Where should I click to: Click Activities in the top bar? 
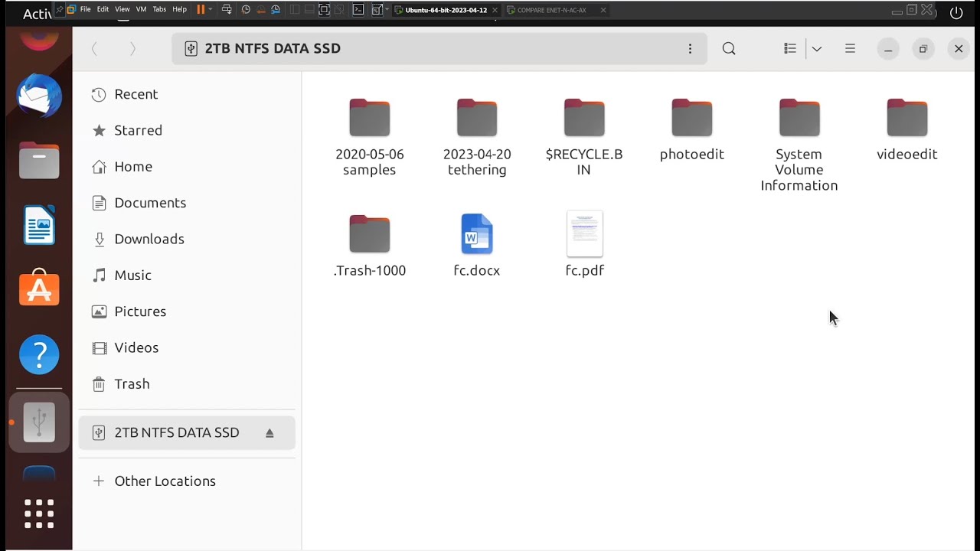coord(37,14)
